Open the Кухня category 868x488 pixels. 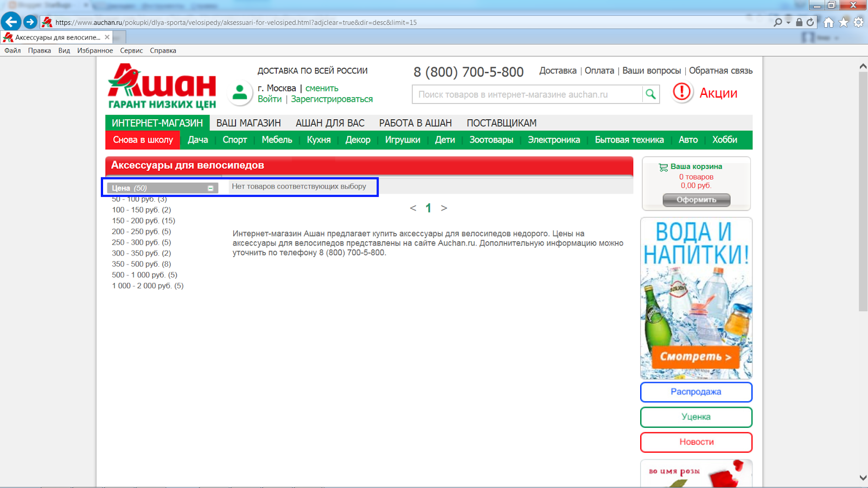318,140
